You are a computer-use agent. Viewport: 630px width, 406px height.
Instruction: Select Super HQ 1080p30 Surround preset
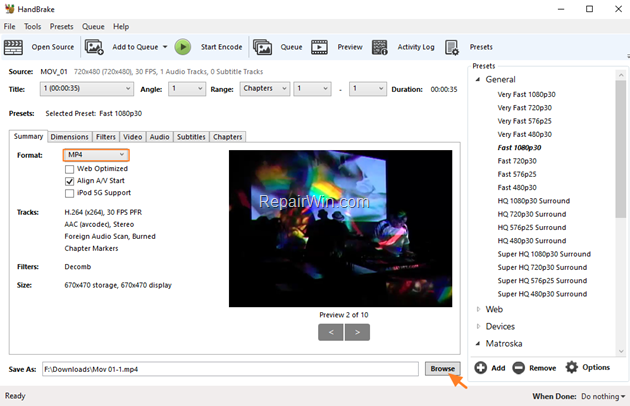pyautogui.click(x=544, y=254)
